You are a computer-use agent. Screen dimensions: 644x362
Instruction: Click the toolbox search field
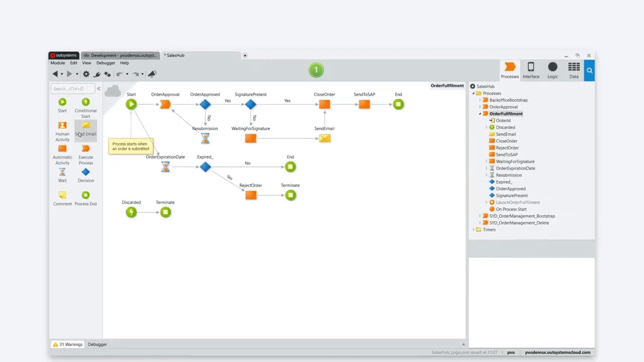[72, 89]
